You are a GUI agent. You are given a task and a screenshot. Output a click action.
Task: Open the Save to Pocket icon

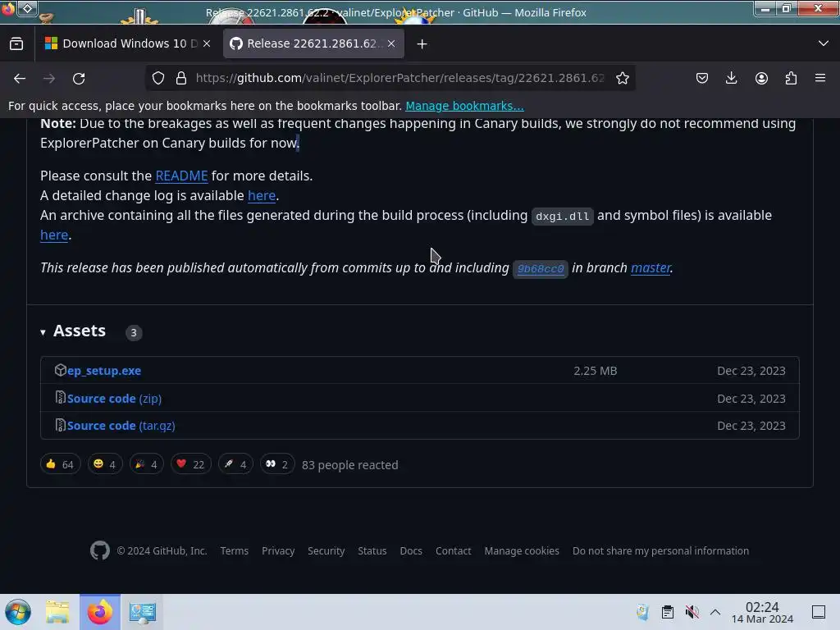click(x=702, y=78)
